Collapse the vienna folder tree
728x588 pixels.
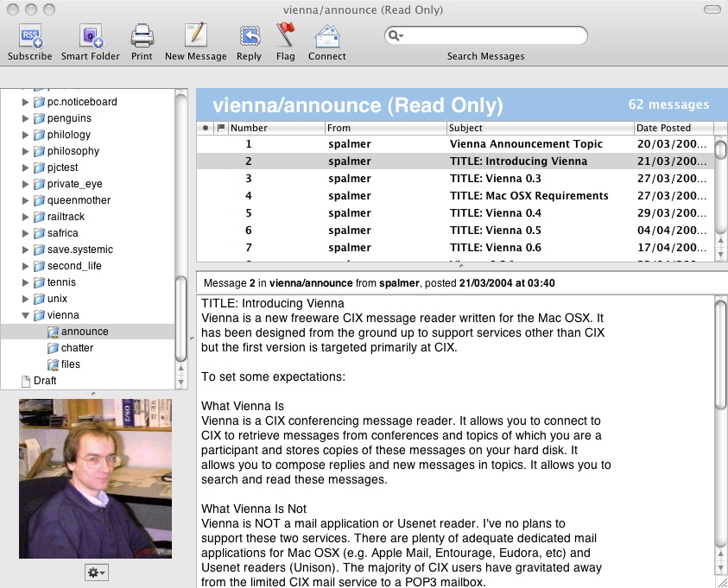coord(25,315)
